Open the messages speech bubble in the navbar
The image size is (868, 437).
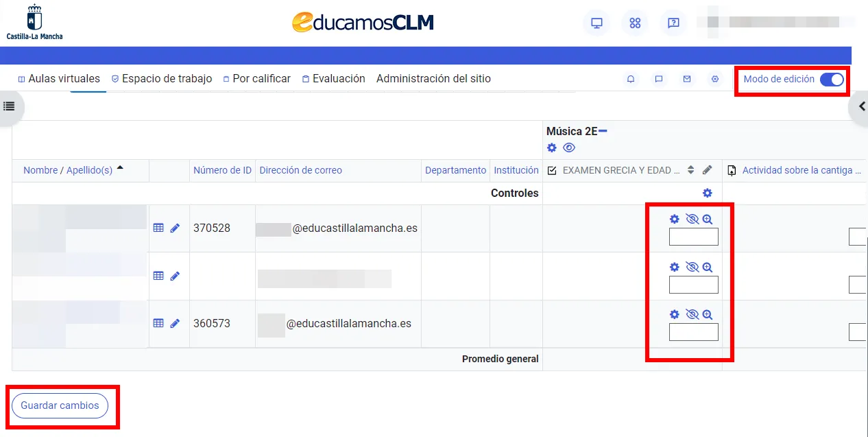point(659,79)
